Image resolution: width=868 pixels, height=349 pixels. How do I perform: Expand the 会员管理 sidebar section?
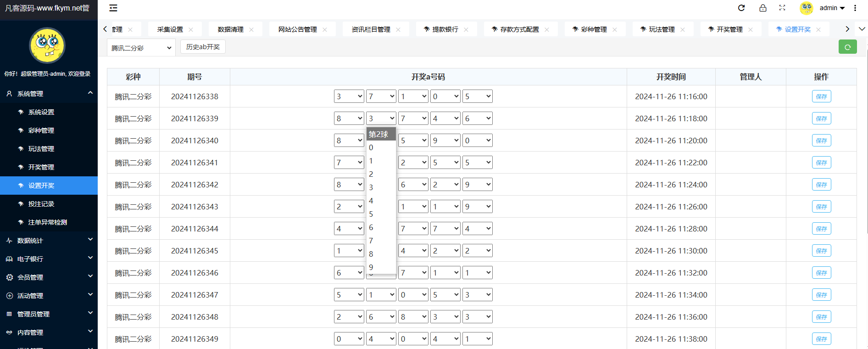click(x=49, y=277)
